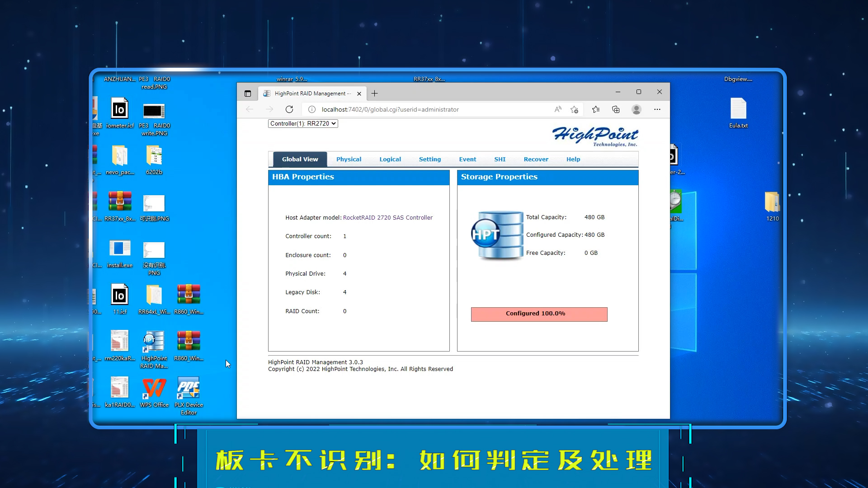Click the browser back arrow
This screenshot has width=868, height=488.
pyautogui.click(x=250, y=109)
